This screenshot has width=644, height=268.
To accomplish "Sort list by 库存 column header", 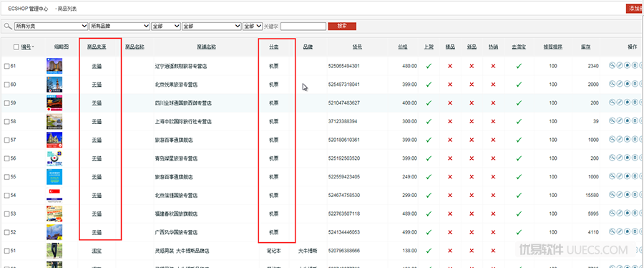I will tap(585, 47).
